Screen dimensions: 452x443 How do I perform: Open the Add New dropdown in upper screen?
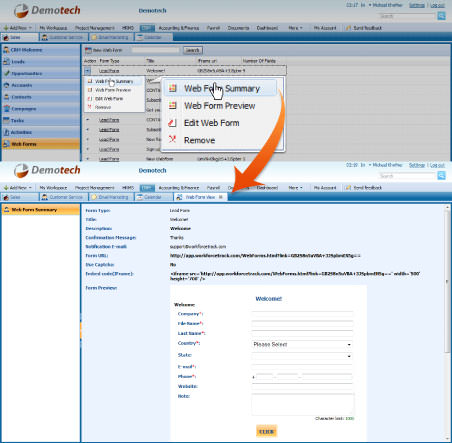(x=18, y=28)
